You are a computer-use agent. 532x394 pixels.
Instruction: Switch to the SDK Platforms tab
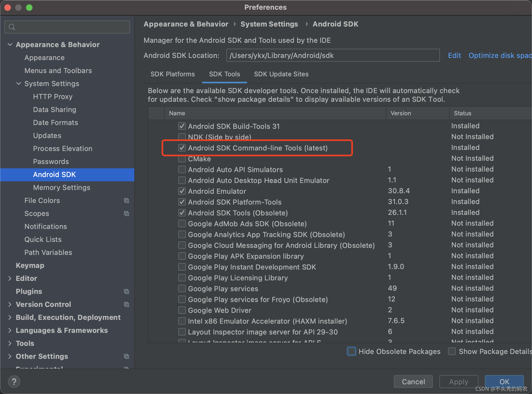click(x=173, y=74)
